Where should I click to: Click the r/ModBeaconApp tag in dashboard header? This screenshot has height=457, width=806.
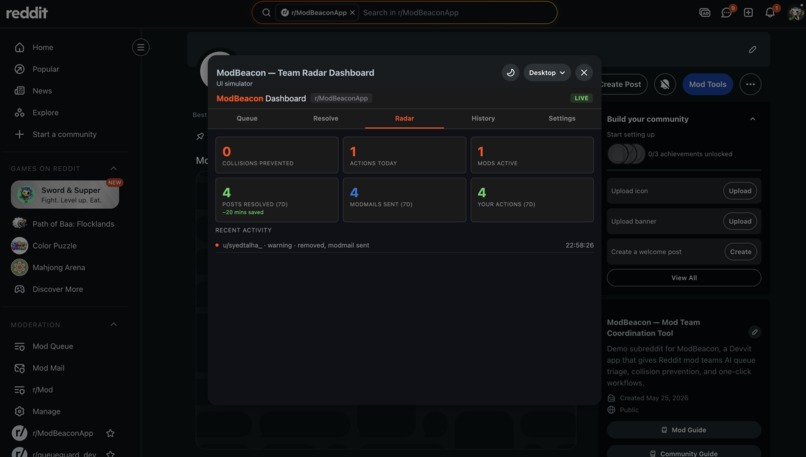point(341,98)
